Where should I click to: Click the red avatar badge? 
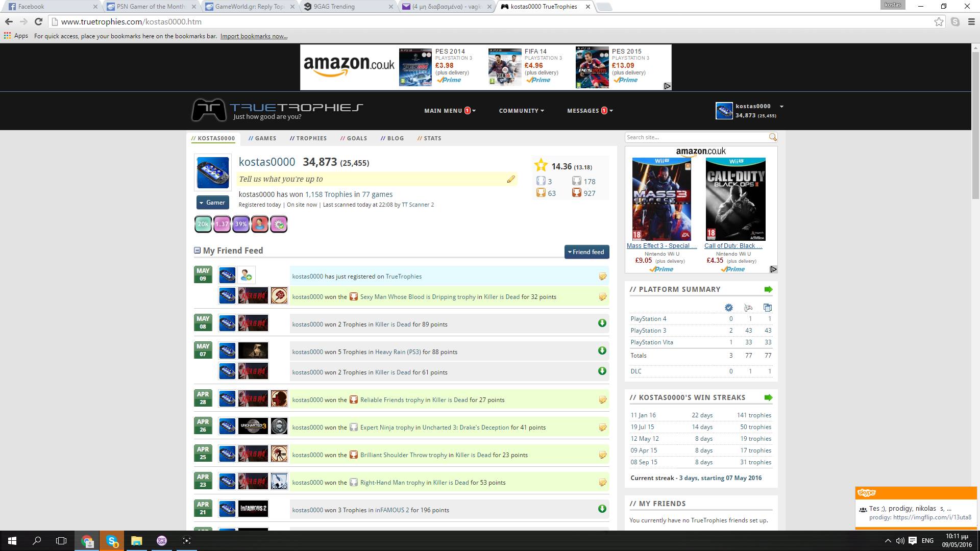[260, 224]
